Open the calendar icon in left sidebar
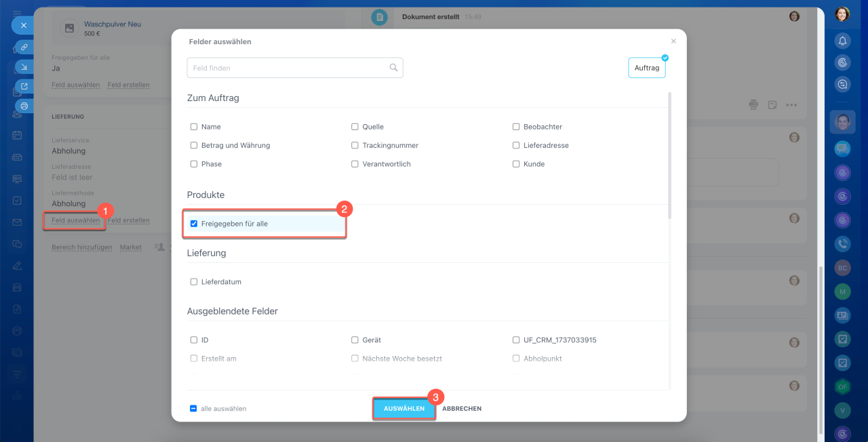 [17, 135]
